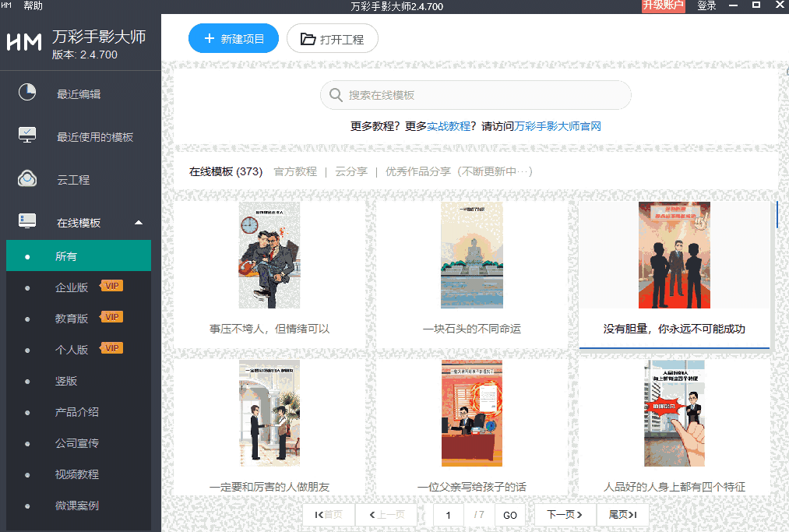Open 云工程 via the cloud icon
The height and width of the screenshot is (532, 789).
tap(26, 178)
